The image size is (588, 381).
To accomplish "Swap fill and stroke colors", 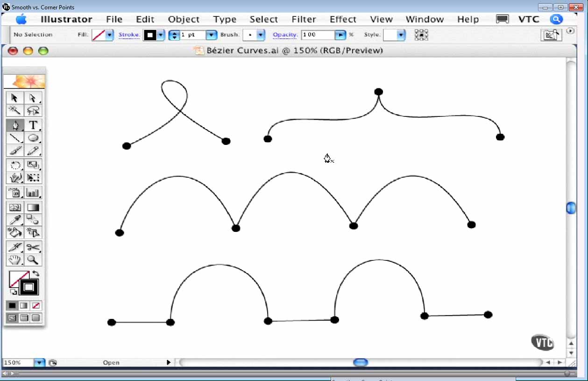I will pyautogui.click(x=35, y=274).
